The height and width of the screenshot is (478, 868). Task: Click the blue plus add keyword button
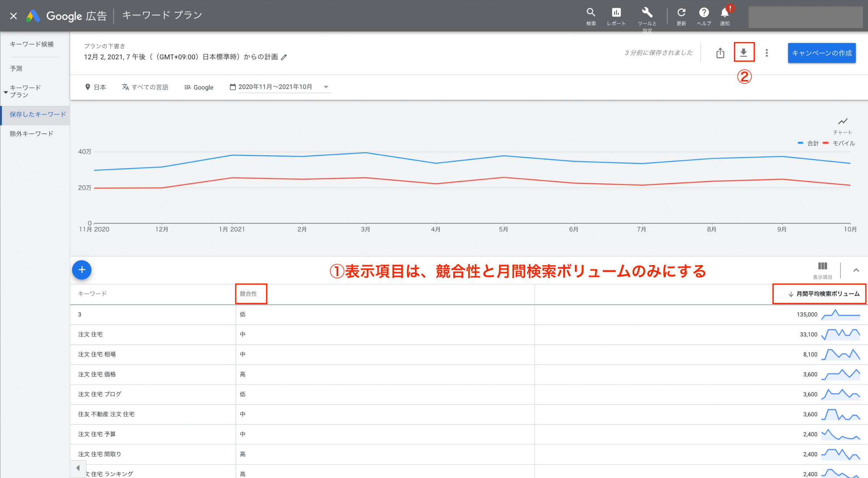coord(82,270)
